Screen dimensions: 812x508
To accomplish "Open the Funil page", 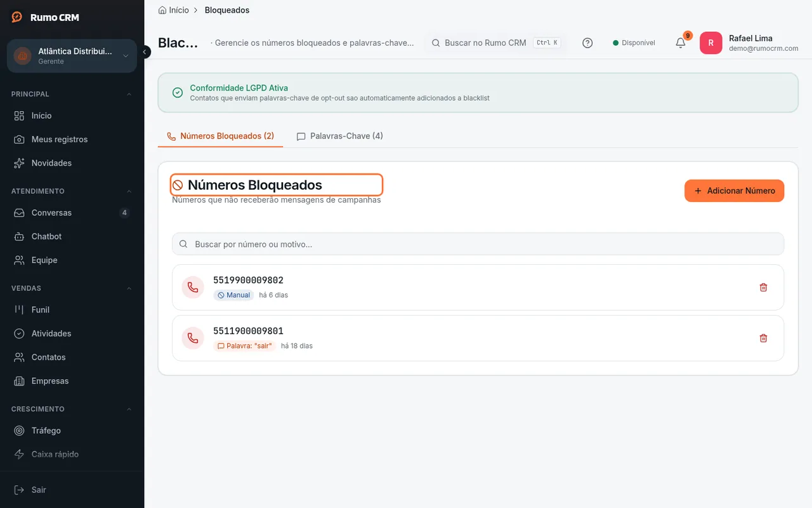I will (72, 310).
